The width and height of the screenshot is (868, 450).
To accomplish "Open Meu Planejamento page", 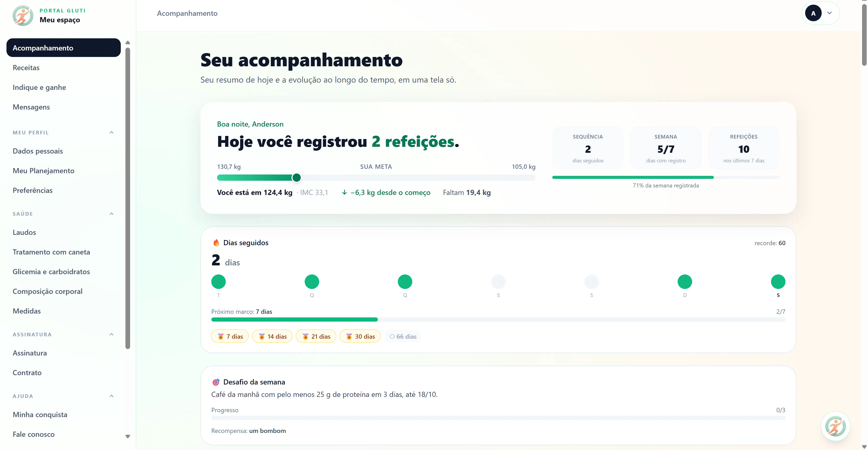I will [63, 170].
